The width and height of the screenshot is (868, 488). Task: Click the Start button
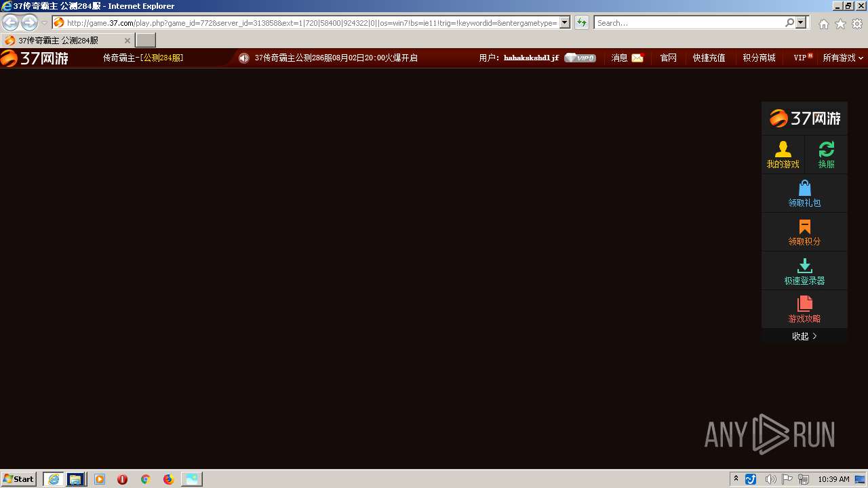18,479
